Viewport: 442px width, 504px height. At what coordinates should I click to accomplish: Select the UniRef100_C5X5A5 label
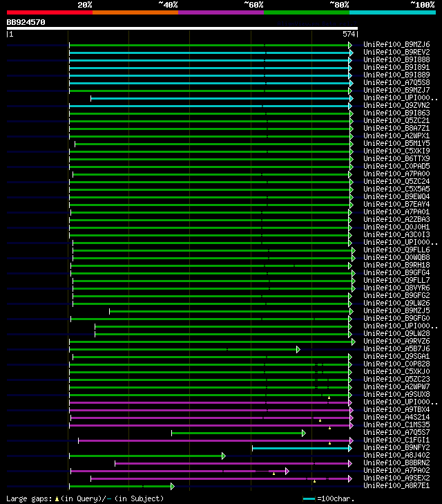point(396,189)
